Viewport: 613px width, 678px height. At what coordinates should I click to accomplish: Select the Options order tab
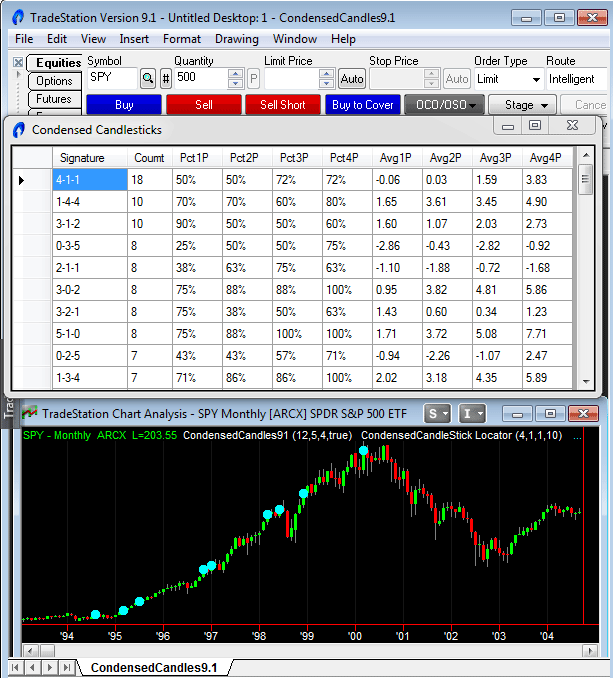pos(54,81)
